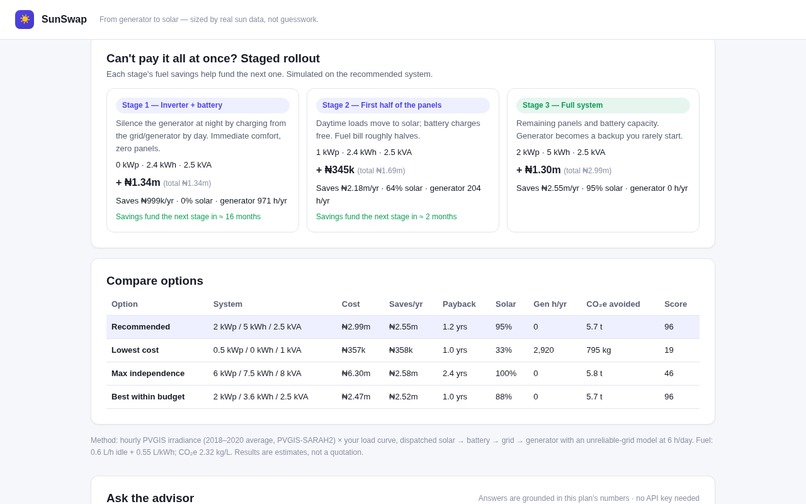This screenshot has height=504, width=806.
Task: Select the Stage 3 — Full system badge
Action: coord(603,105)
